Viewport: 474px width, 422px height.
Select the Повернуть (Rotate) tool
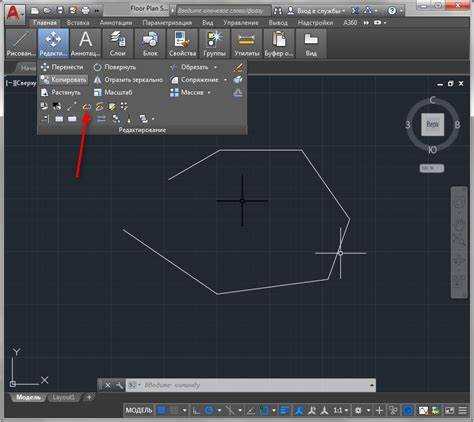tap(115, 67)
